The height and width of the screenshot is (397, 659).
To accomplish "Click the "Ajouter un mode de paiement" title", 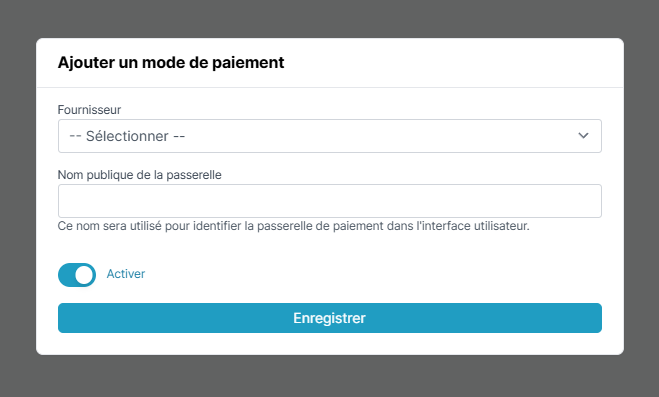I will coord(171,63).
